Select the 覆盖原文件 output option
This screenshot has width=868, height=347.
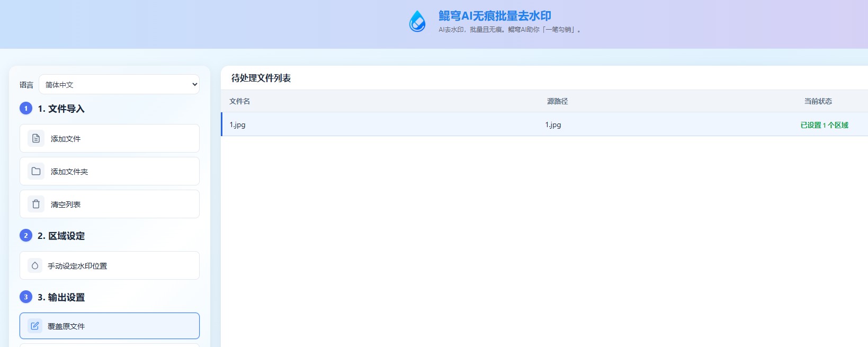click(110, 326)
